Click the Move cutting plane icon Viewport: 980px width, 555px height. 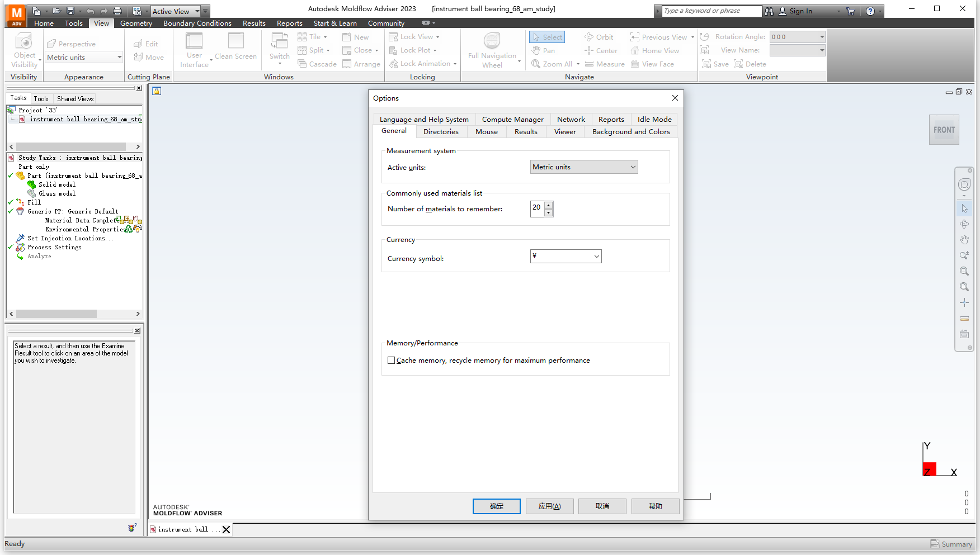pos(138,57)
